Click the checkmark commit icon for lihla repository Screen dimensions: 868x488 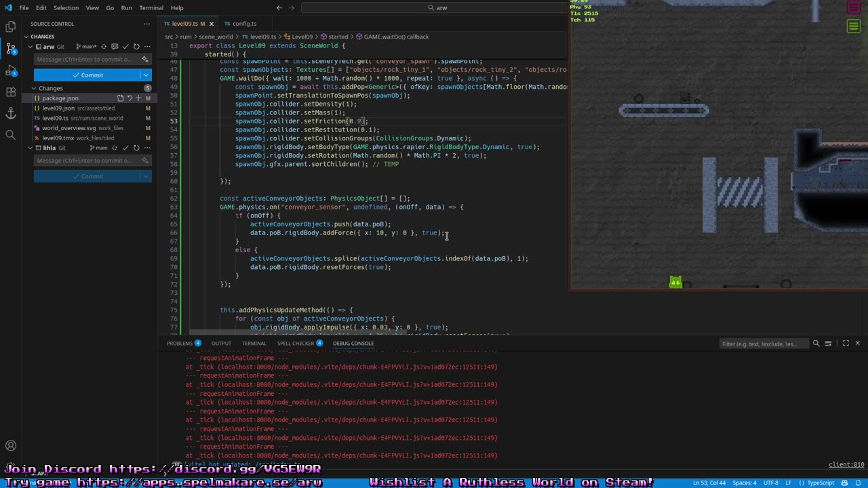pos(125,148)
